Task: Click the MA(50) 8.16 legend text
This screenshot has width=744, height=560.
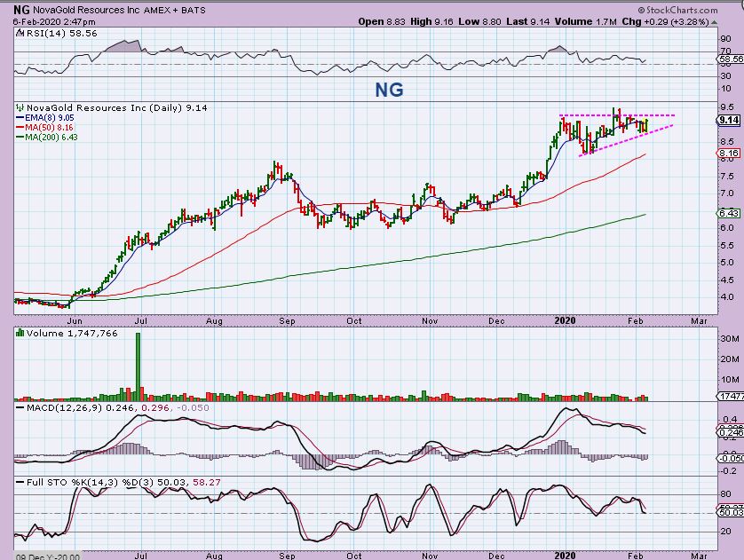Action: click(x=50, y=128)
